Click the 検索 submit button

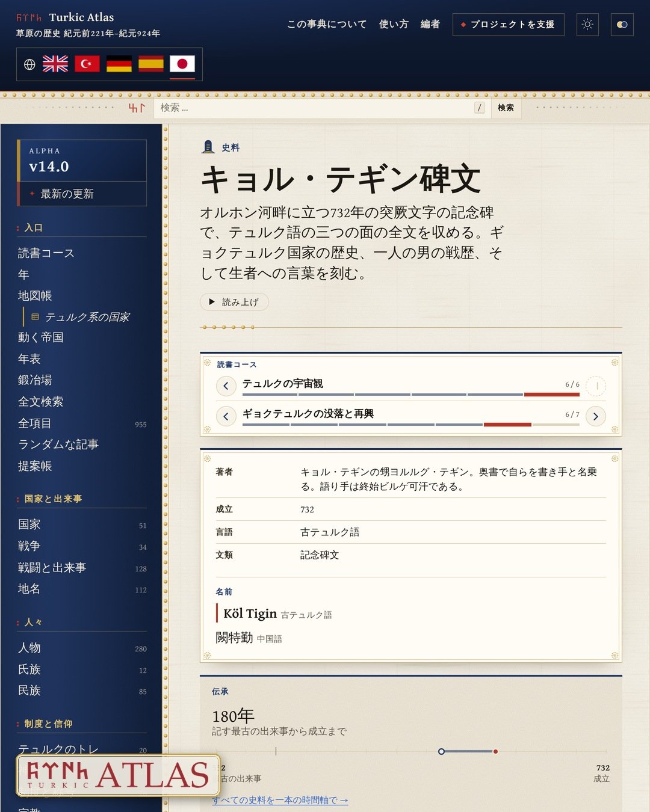click(x=506, y=108)
